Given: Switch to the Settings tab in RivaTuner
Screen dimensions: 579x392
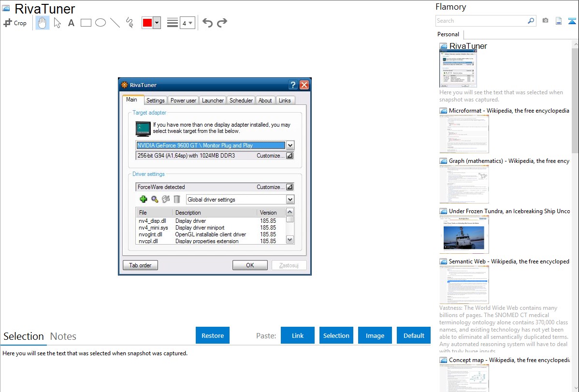Looking at the screenshot, I should [x=156, y=101].
